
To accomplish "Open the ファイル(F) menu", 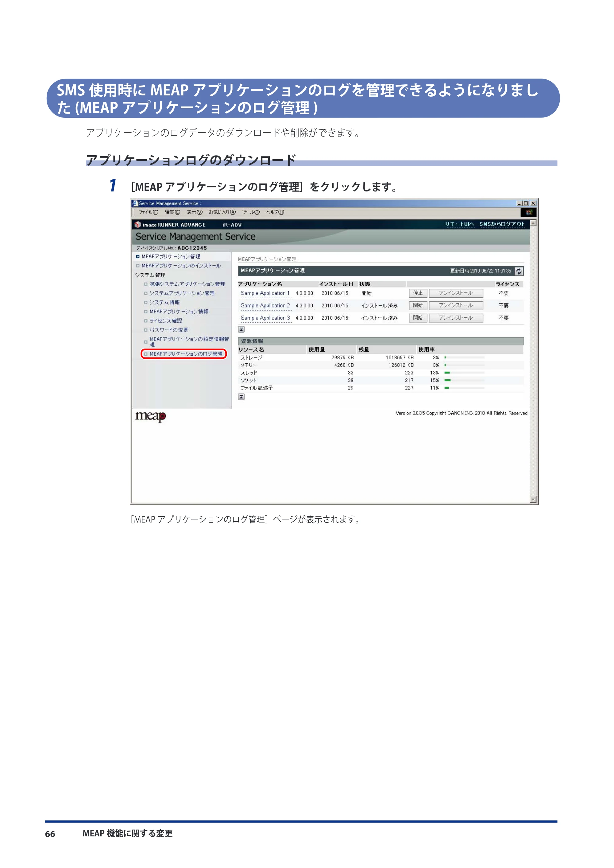I will (x=148, y=212).
